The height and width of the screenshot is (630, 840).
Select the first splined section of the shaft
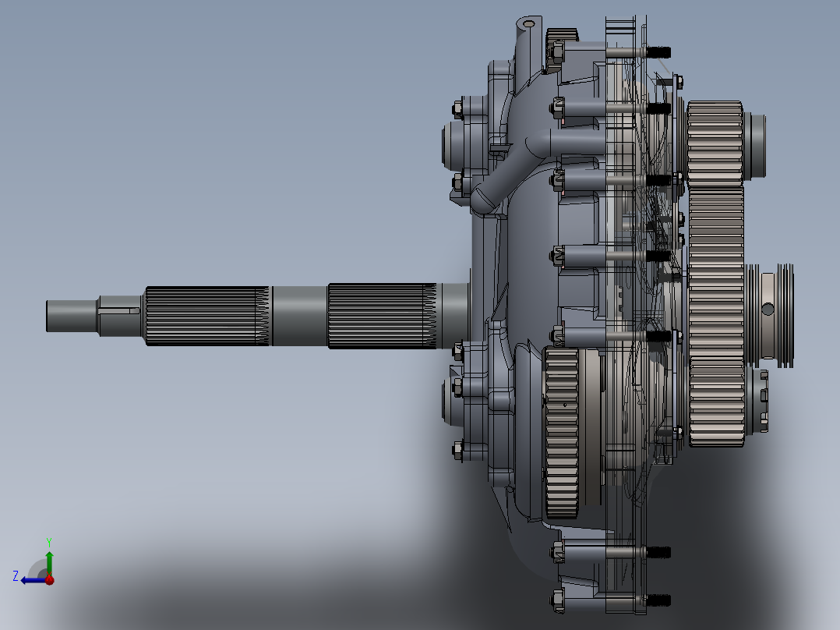click(x=208, y=316)
